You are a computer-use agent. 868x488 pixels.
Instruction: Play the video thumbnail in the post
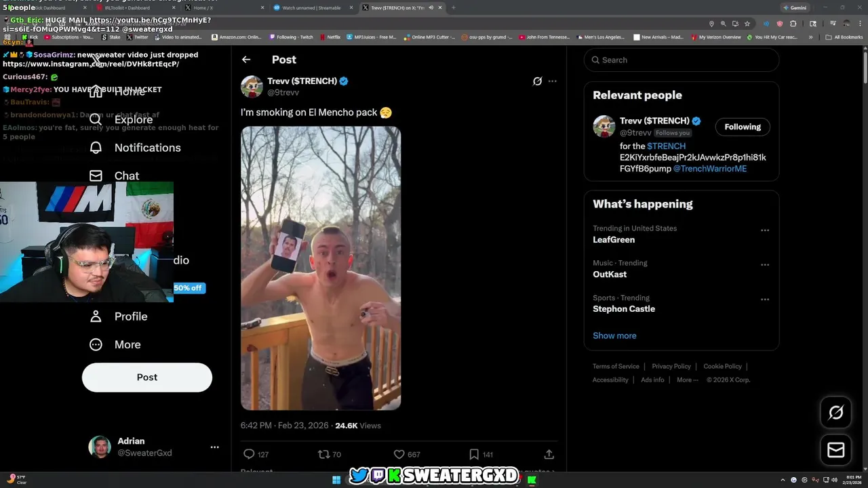(x=321, y=268)
